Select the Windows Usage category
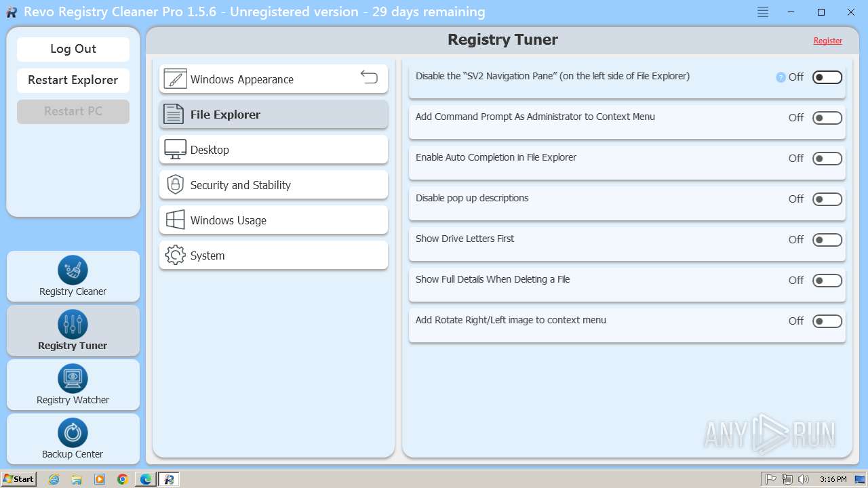The height and width of the screenshot is (488, 868). 273,220
